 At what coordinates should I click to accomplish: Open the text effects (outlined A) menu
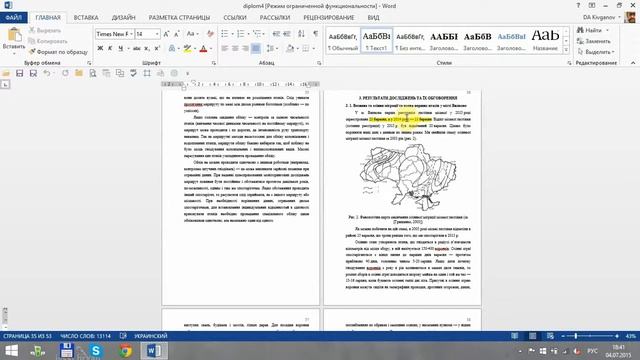[x=172, y=49]
